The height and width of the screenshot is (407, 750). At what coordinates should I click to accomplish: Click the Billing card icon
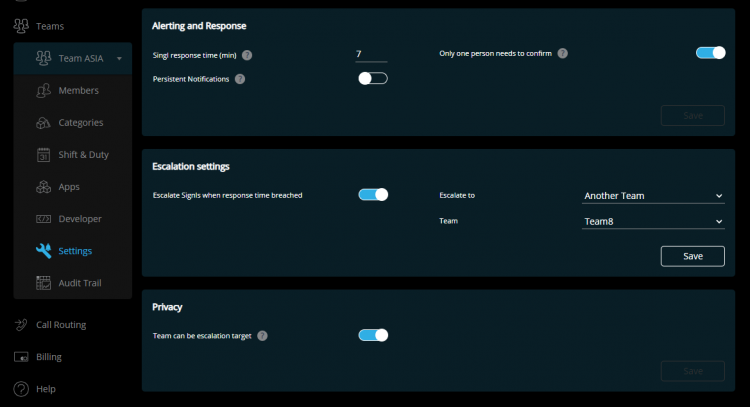[21, 357]
